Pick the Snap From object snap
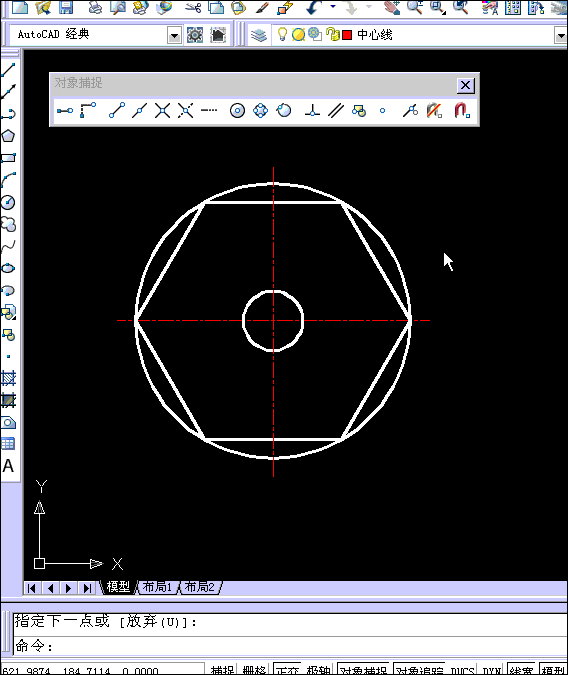568x675 pixels. coord(88,111)
